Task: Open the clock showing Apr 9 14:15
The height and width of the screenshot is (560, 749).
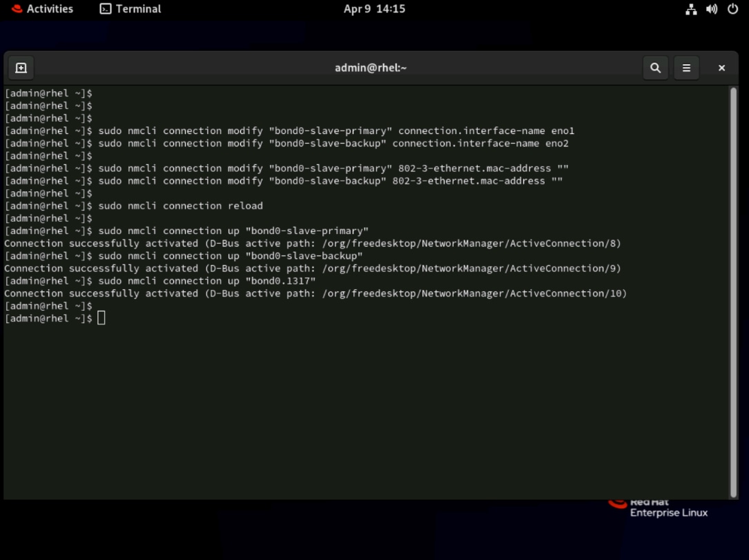Action: click(x=374, y=8)
